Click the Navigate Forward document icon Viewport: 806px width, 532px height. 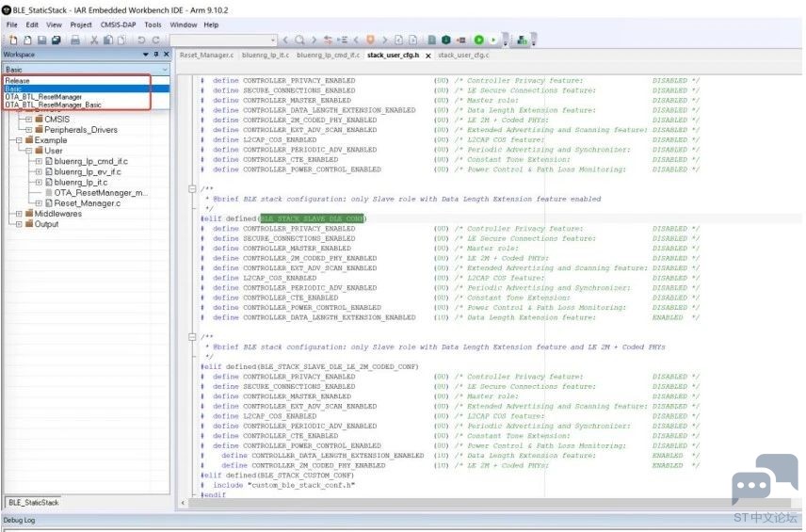[412, 40]
